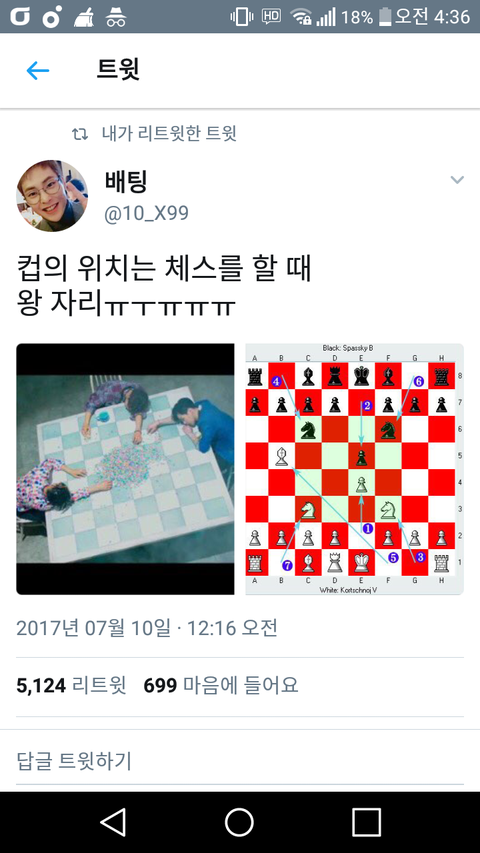Tap the Android back triangle button

[113, 821]
